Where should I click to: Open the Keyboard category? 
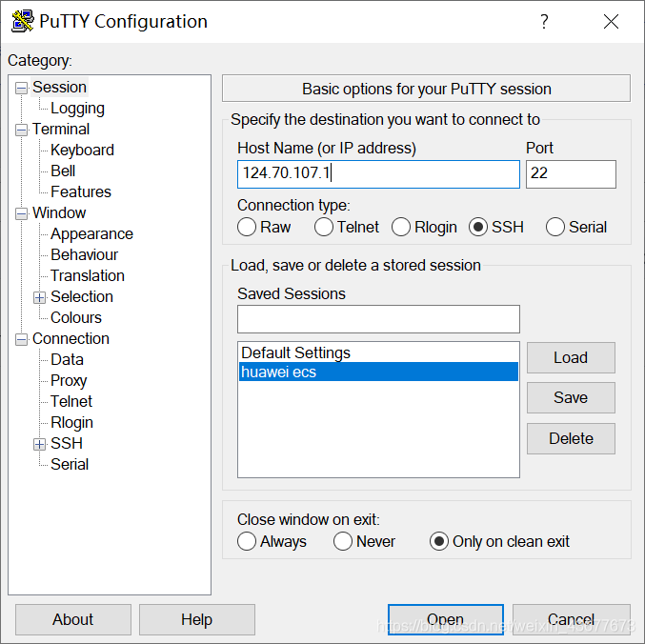[x=82, y=151]
